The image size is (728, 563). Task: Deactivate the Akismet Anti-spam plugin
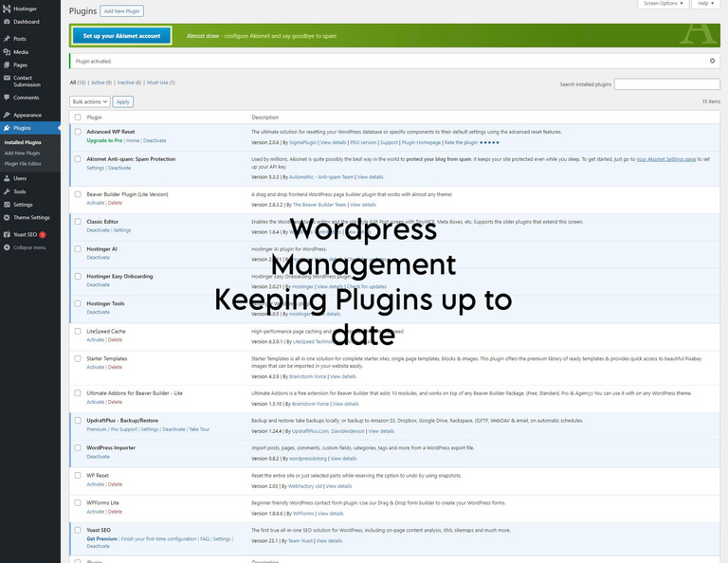point(119,168)
